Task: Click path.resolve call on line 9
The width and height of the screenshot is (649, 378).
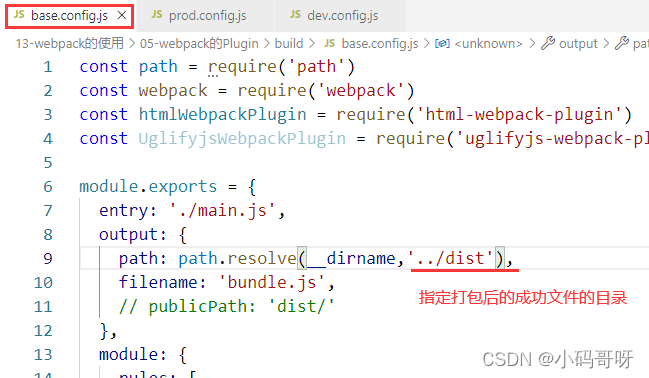Action: [237, 259]
